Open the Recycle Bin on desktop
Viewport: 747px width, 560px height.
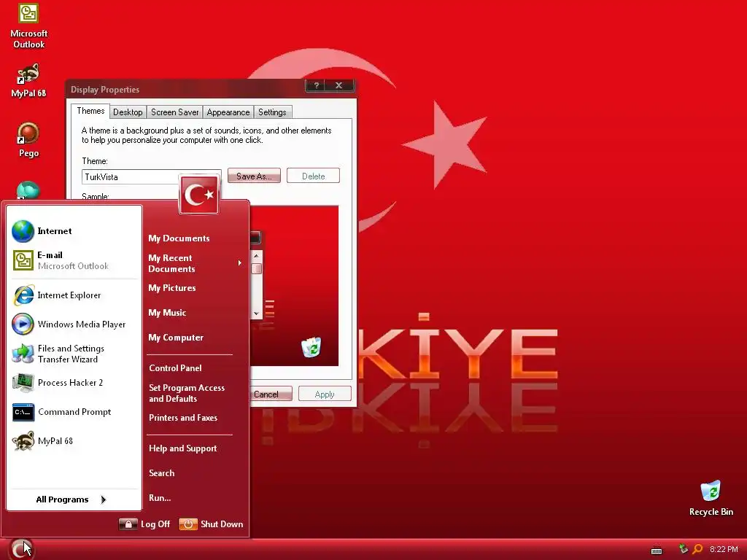[711, 499]
